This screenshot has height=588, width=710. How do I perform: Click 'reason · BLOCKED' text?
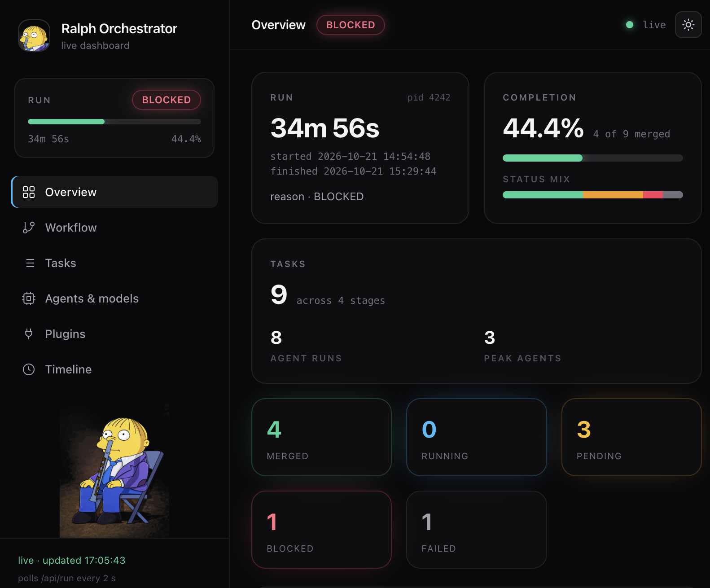317,197
